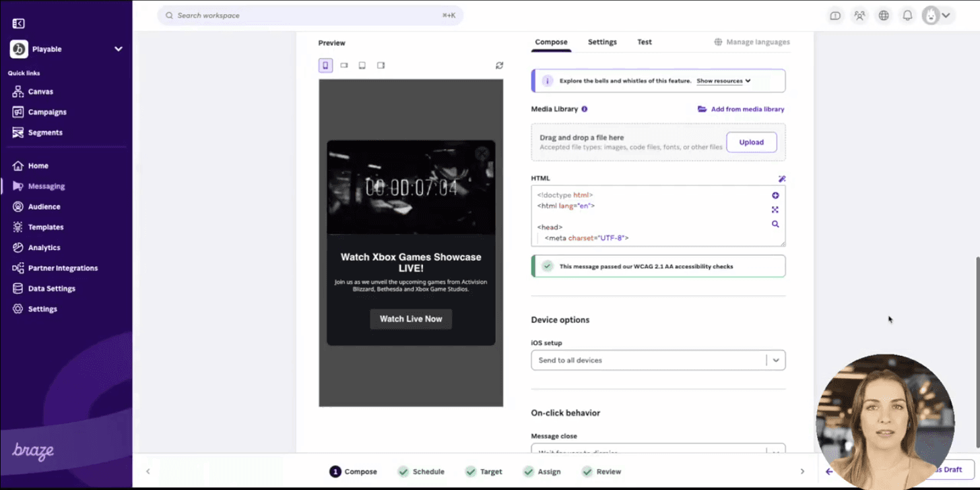Search within the HTML editor
Viewport: 980px width, 490px height.
tap(775, 224)
